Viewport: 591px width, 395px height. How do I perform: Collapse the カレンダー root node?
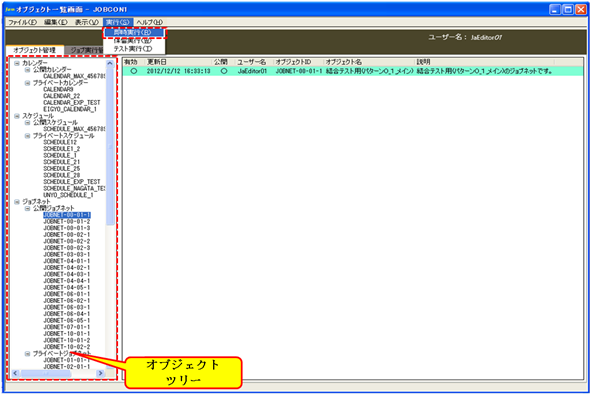17,63
